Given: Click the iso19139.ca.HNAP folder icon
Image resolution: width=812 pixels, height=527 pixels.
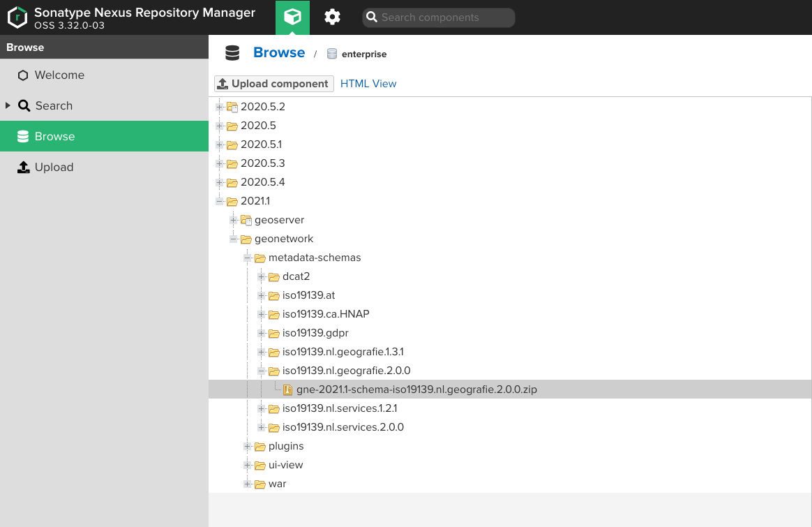Looking at the screenshot, I should tap(274, 315).
